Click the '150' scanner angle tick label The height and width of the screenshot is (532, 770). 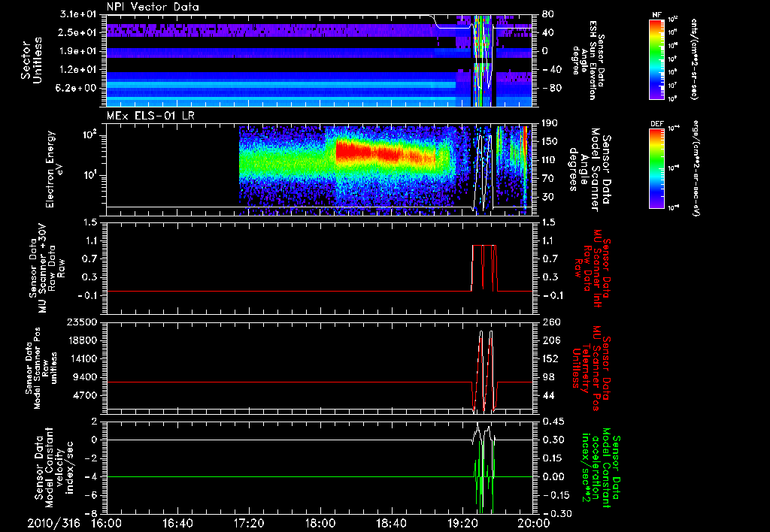[x=550, y=141]
